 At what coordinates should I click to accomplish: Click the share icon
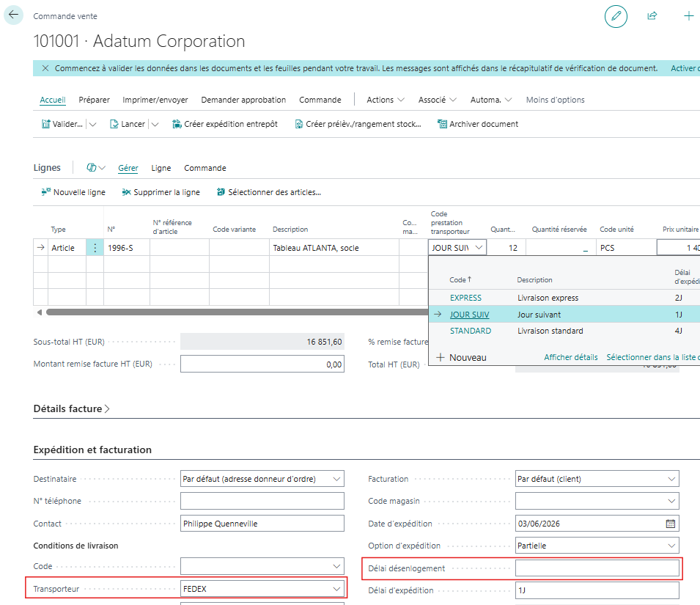(652, 16)
